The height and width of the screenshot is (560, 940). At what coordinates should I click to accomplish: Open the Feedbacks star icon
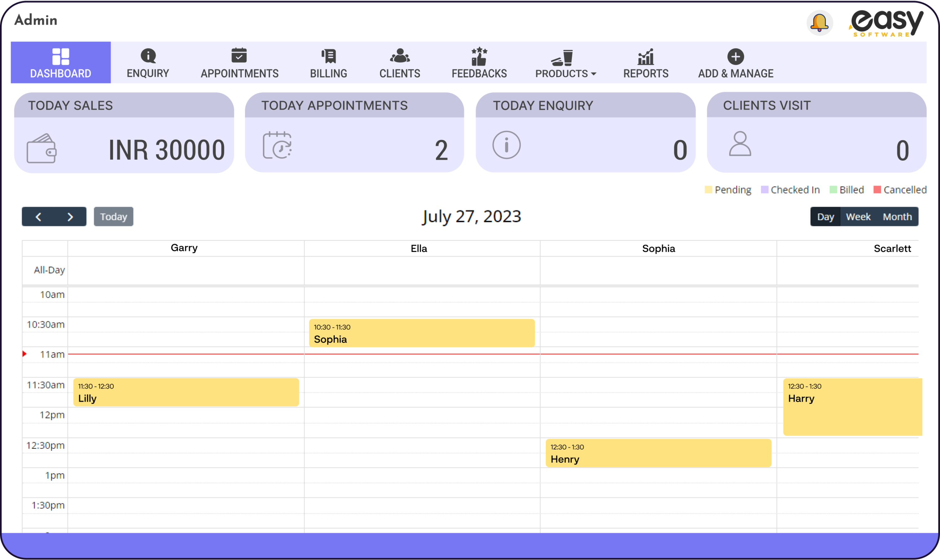(479, 57)
